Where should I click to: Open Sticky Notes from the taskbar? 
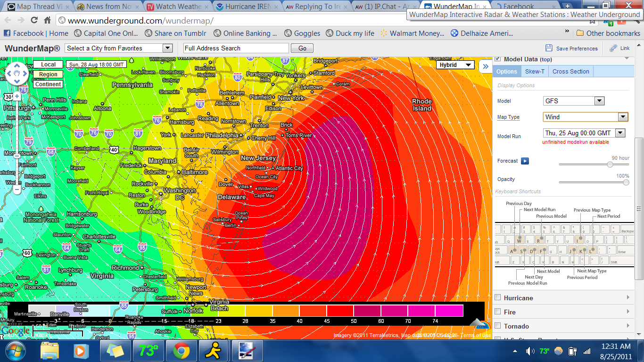click(115, 351)
